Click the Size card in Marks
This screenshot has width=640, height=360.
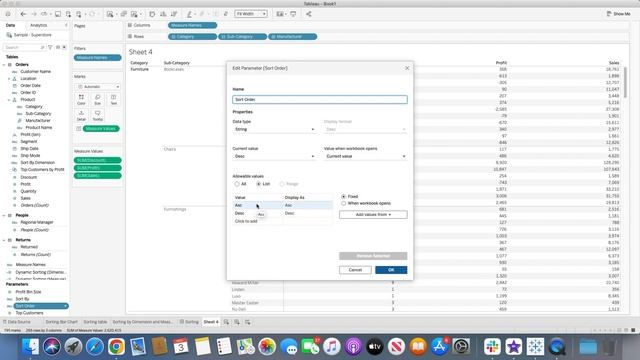[97, 100]
